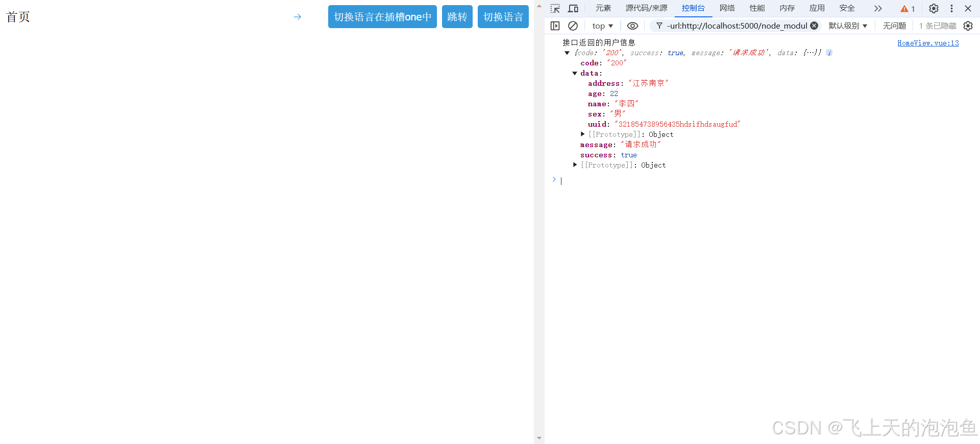This screenshot has height=444, width=980.
Task: Select the age: 22 row
Action: point(603,94)
